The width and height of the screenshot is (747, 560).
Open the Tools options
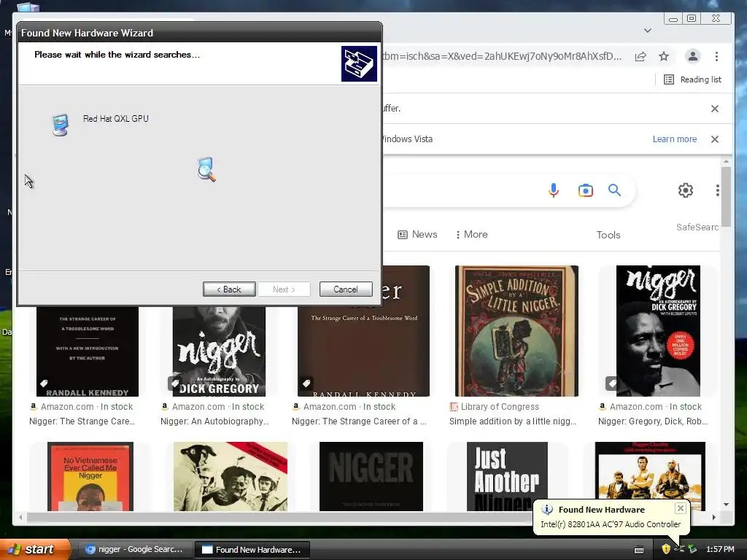pyautogui.click(x=608, y=235)
